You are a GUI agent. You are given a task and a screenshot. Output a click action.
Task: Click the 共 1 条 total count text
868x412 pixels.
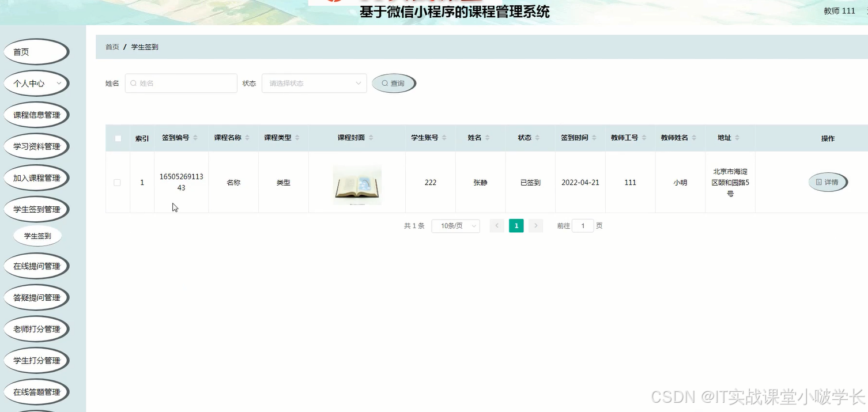pyautogui.click(x=414, y=226)
